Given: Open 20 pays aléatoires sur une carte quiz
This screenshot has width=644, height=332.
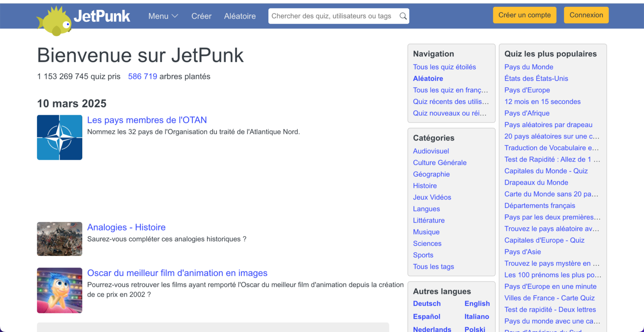Looking at the screenshot, I should point(552,136).
